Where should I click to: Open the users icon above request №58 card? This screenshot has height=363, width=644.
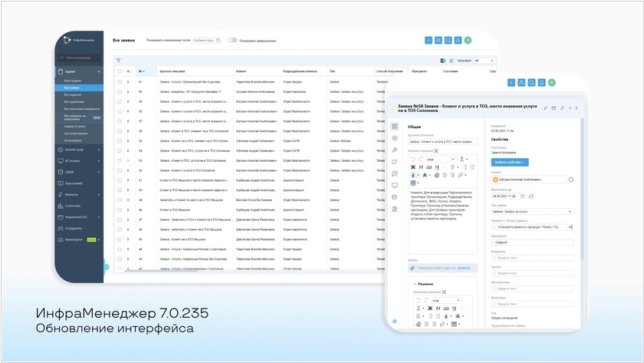pos(521,83)
